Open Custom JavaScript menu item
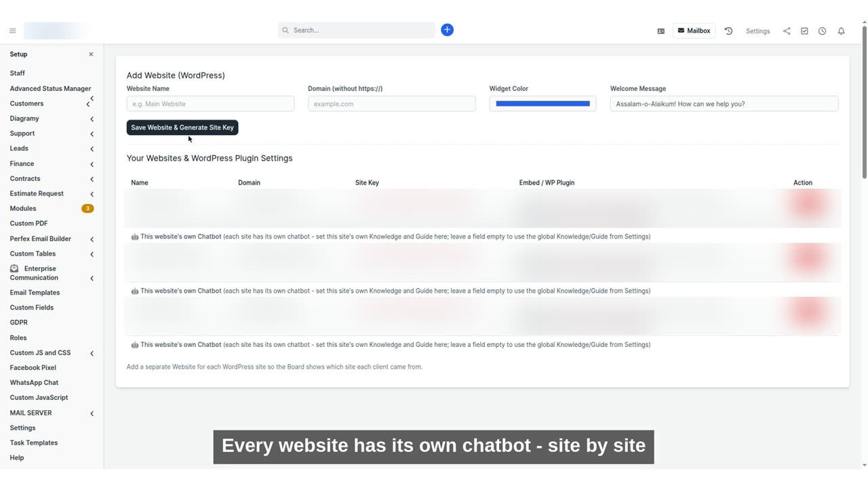This screenshot has width=868, height=488. (x=39, y=398)
